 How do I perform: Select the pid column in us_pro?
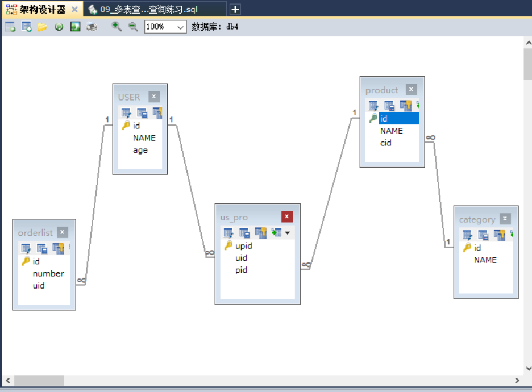(242, 270)
